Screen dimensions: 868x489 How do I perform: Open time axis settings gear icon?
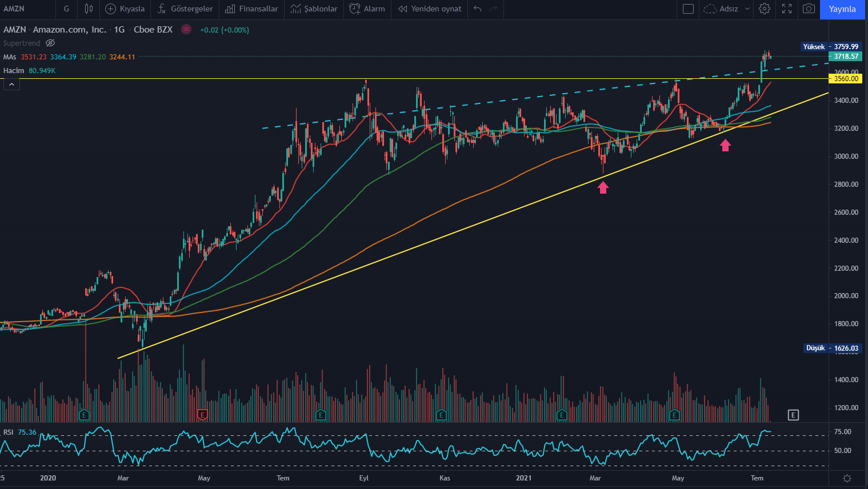click(x=847, y=478)
